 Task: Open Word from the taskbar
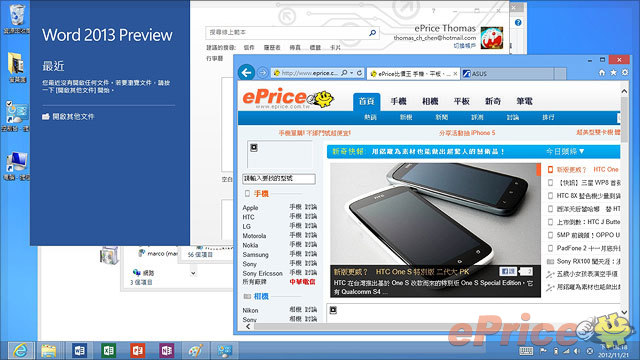[x=79, y=351]
